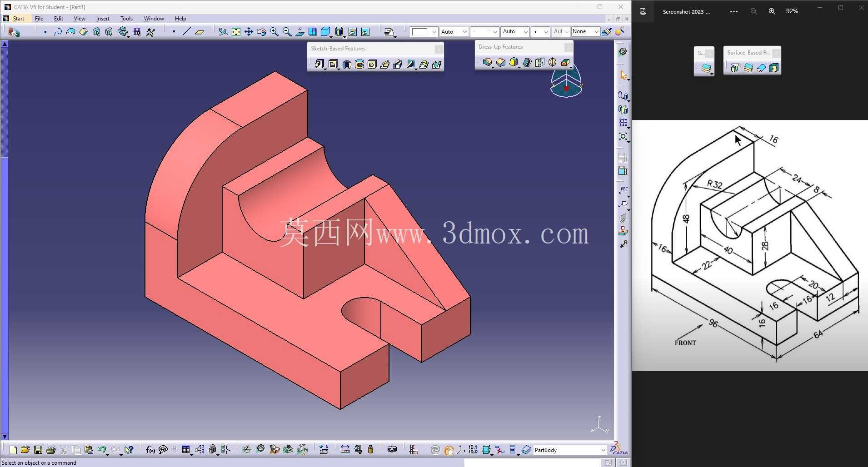Activate the Pan view tool
The image size is (868, 467).
pyautogui.click(x=249, y=32)
